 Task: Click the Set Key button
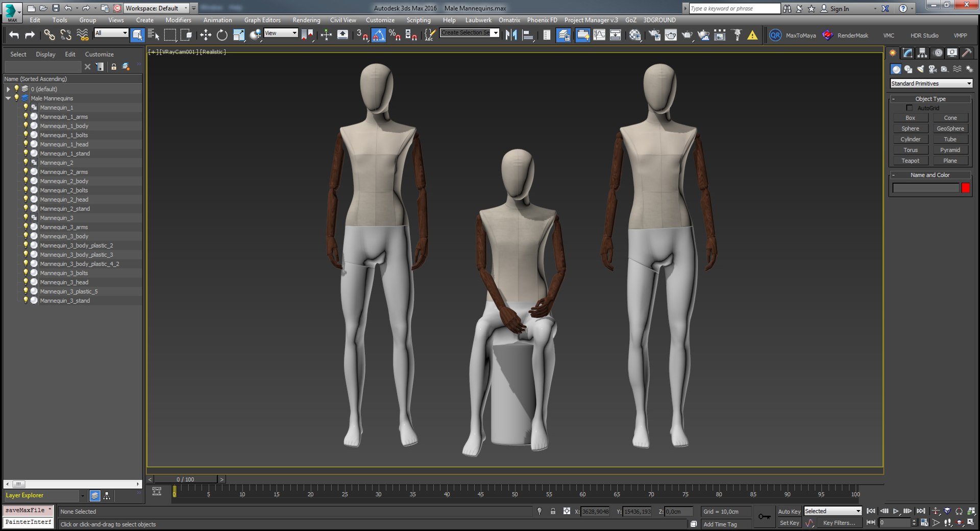(x=789, y=523)
